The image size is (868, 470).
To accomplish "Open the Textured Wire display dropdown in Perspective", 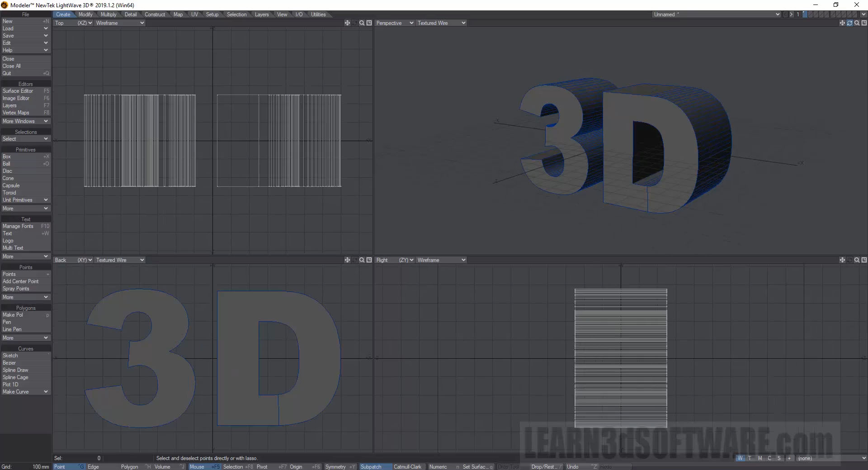I will tap(441, 23).
